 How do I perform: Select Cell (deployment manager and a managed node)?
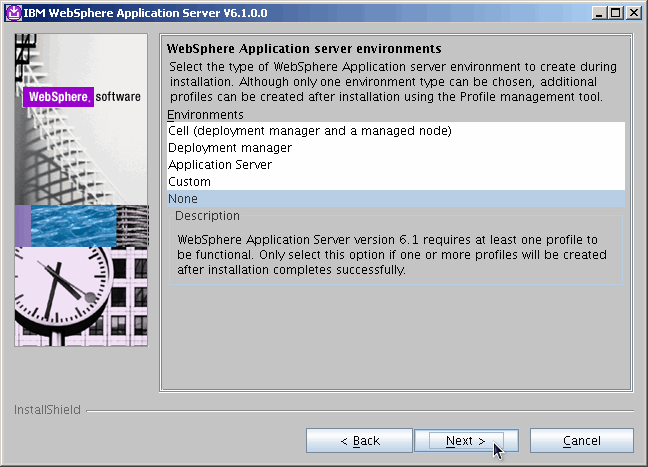tap(310, 131)
